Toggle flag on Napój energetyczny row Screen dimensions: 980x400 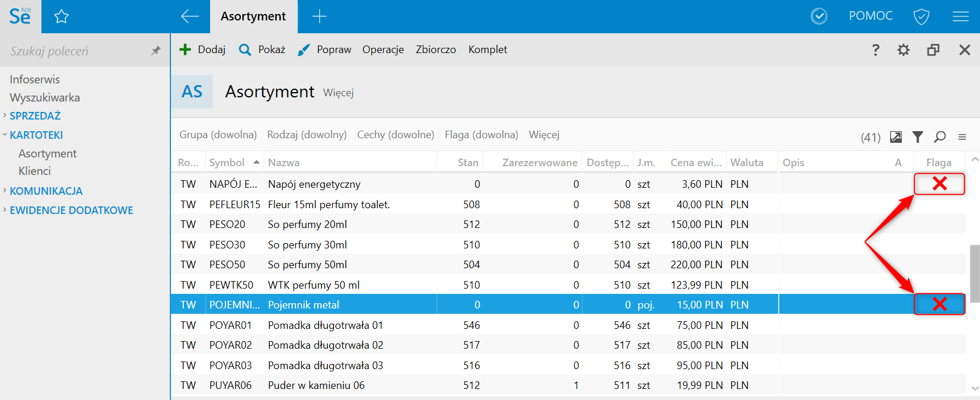pyautogui.click(x=939, y=184)
